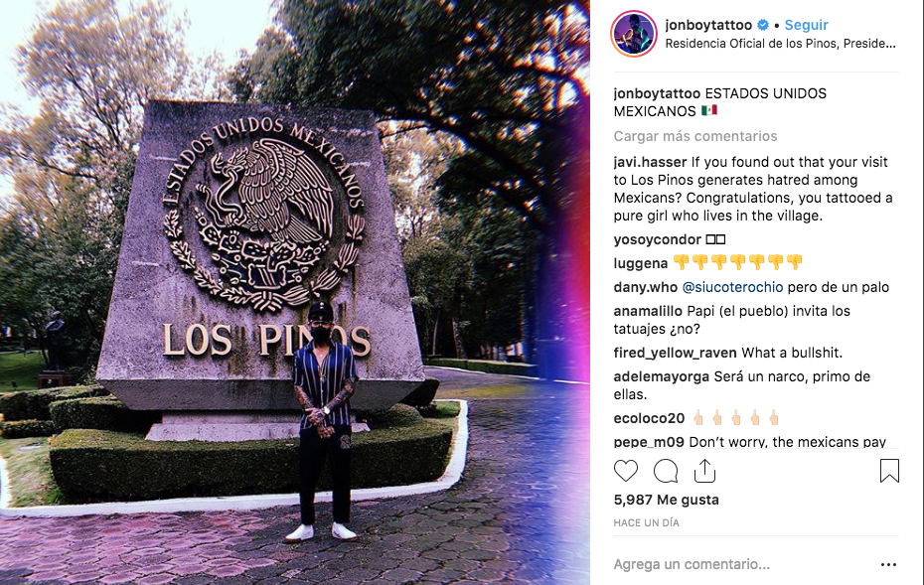Load more comments via Cargar más comentarios
This screenshot has width=924, height=585.
tap(695, 136)
